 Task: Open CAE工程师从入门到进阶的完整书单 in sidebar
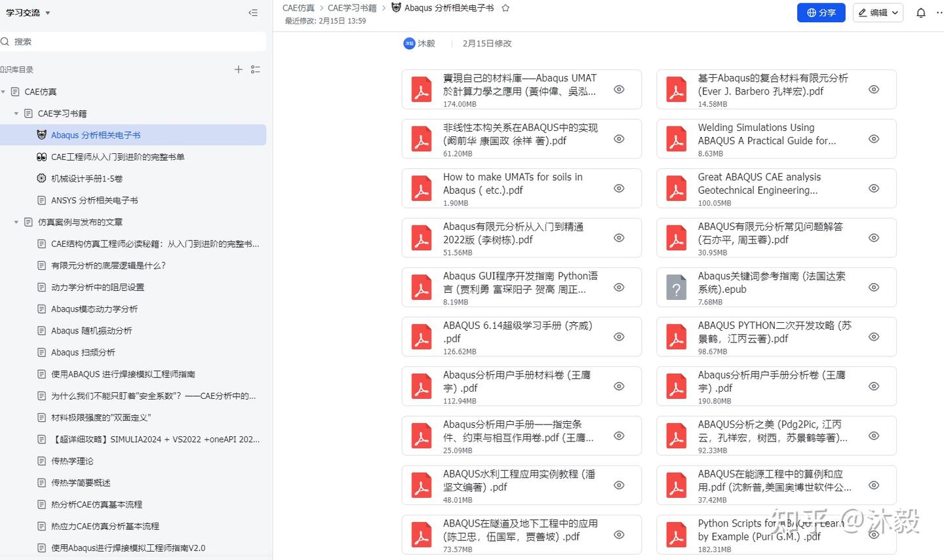click(118, 157)
